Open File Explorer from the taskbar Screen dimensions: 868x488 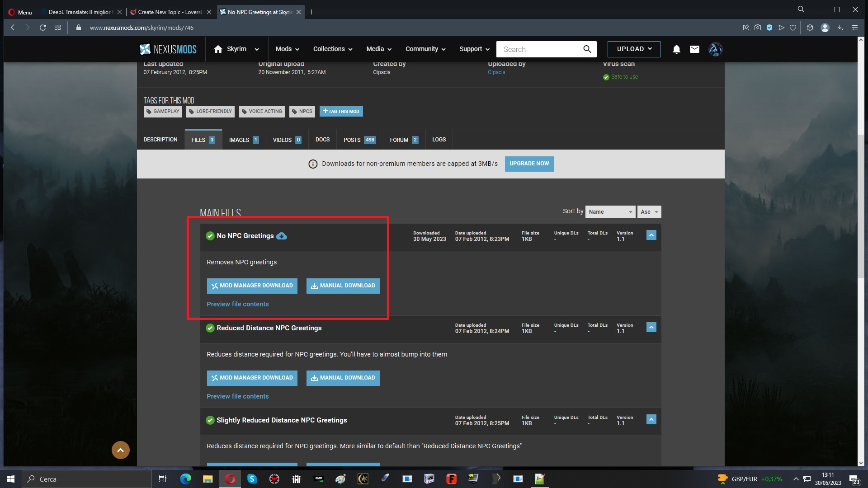(208, 479)
